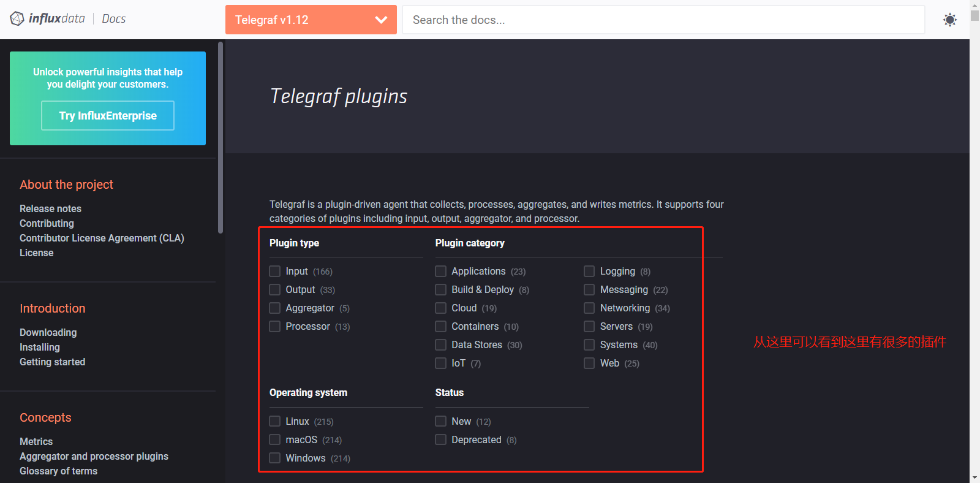The width and height of the screenshot is (980, 483).
Task: Open About the project section
Action: pos(66,184)
